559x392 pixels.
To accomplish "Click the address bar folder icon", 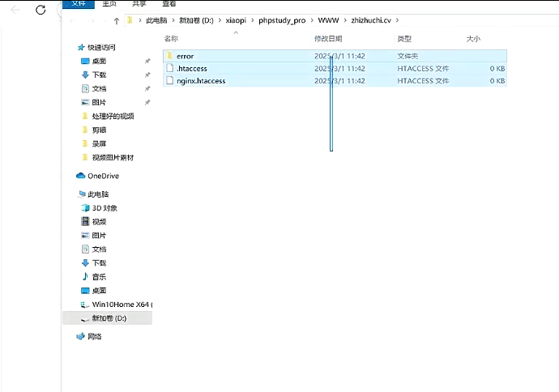I will (130, 20).
